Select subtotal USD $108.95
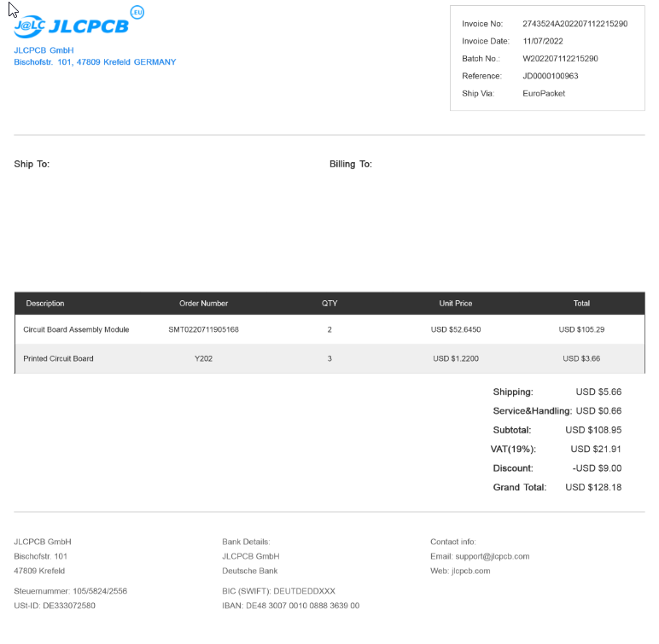 [x=593, y=430]
